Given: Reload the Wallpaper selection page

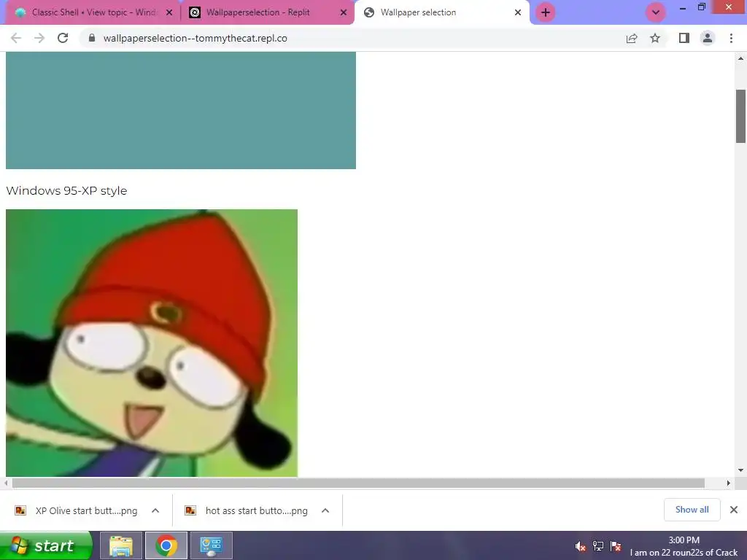Looking at the screenshot, I should pos(63,38).
